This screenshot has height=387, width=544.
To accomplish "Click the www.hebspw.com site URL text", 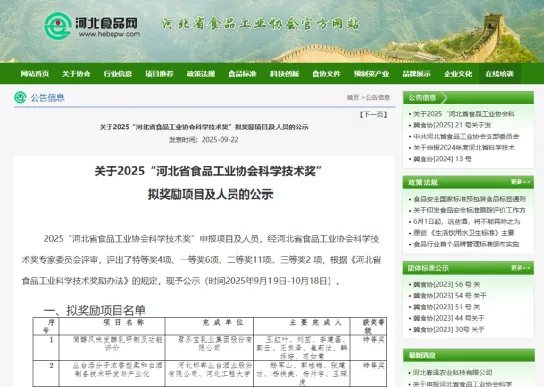I will pyautogui.click(x=109, y=34).
